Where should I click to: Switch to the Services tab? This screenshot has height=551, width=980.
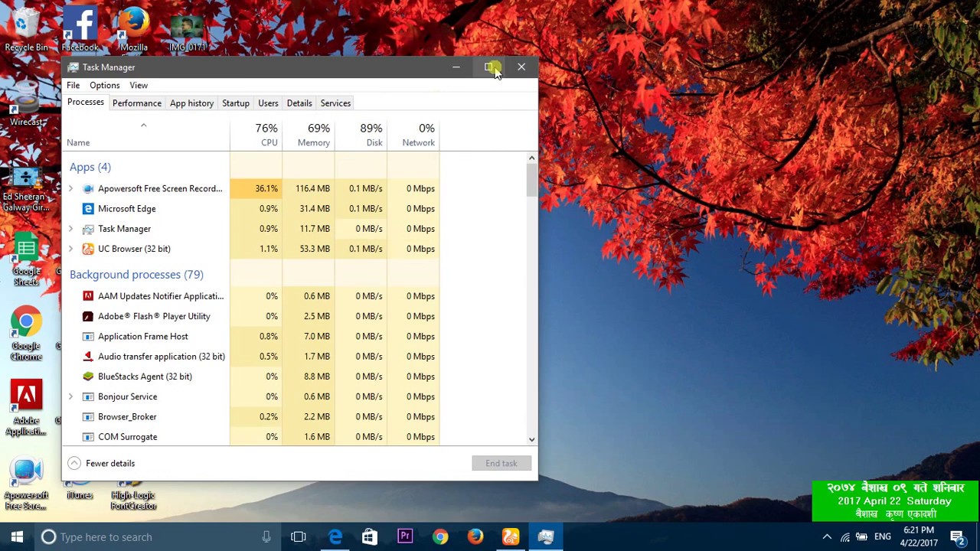click(x=335, y=103)
